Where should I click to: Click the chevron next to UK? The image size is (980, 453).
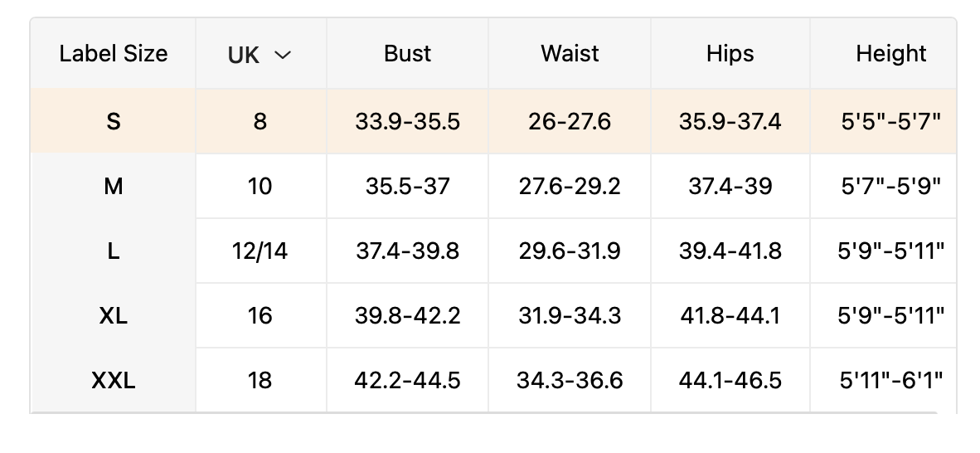[283, 56]
